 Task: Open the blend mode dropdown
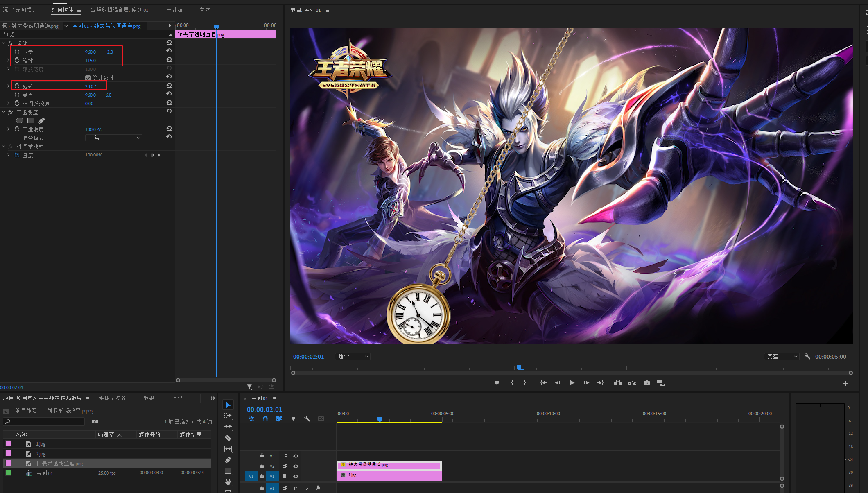114,138
